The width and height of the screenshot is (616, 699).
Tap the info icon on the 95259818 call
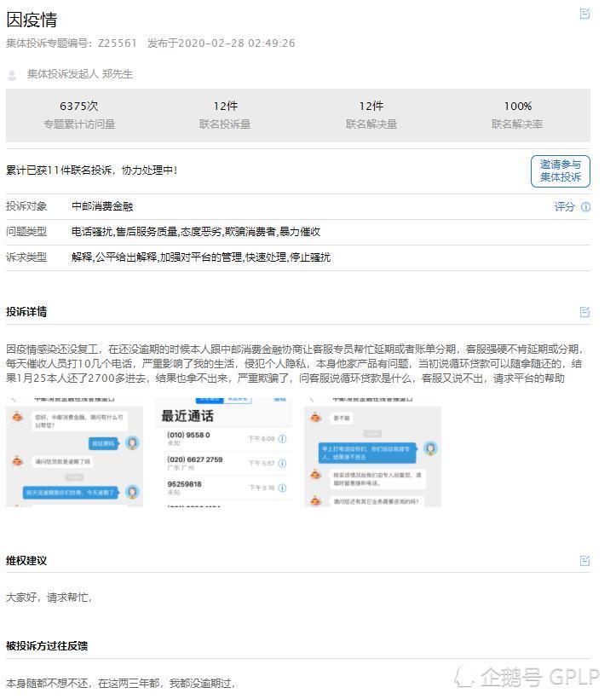pos(282,488)
